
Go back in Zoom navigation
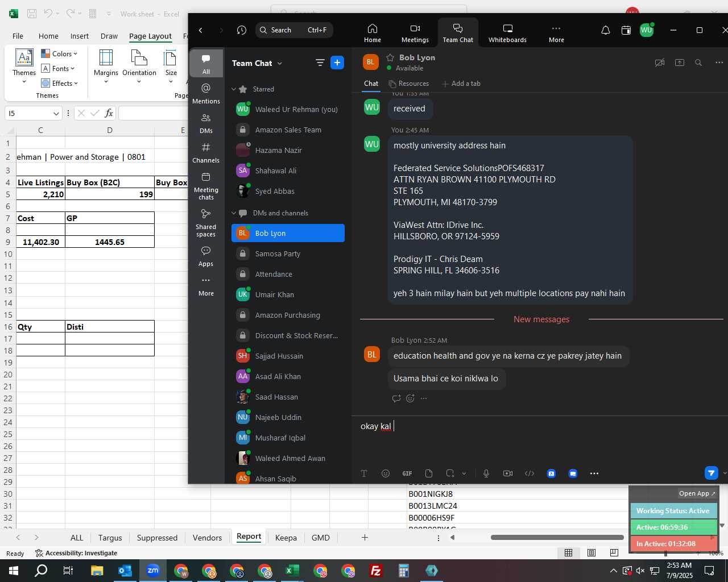(201, 30)
